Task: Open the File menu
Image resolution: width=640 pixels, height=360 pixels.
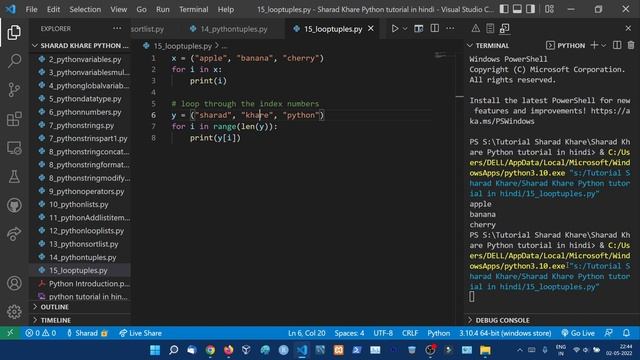Action: coord(31,9)
